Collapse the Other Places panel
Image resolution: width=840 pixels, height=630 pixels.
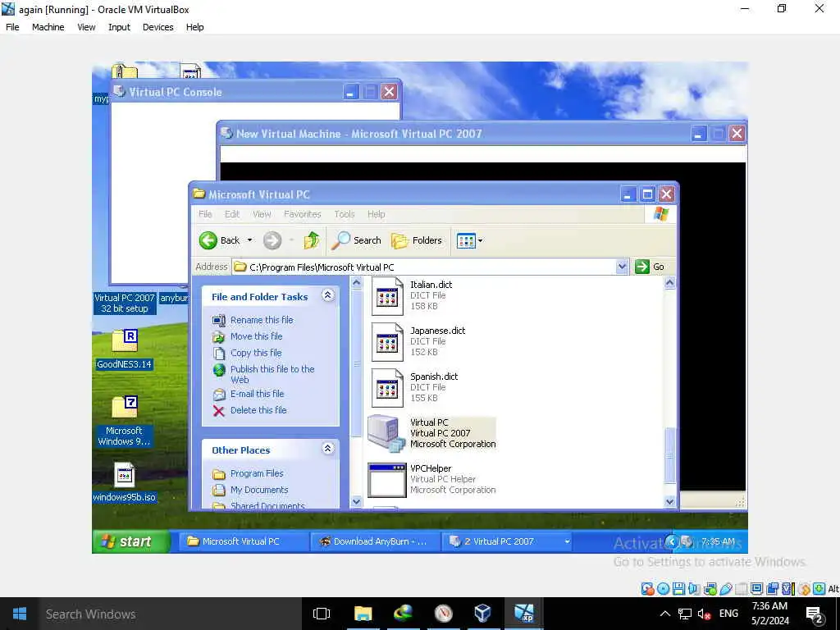click(328, 449)
